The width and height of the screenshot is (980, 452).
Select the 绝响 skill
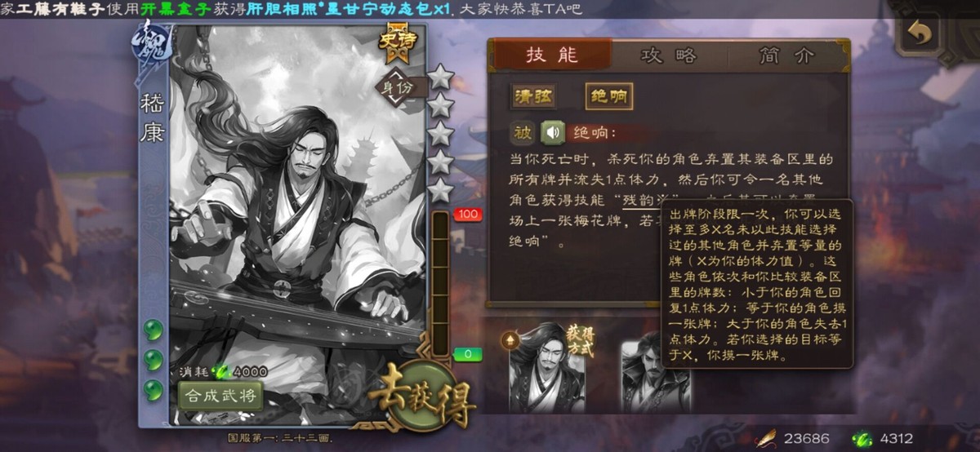click(x=608, y=96)
